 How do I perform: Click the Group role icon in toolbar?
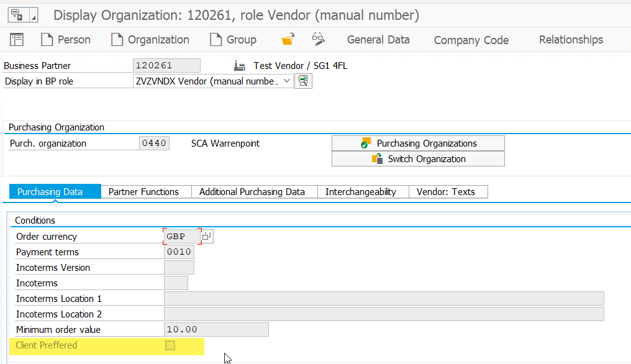coord(215,39)
